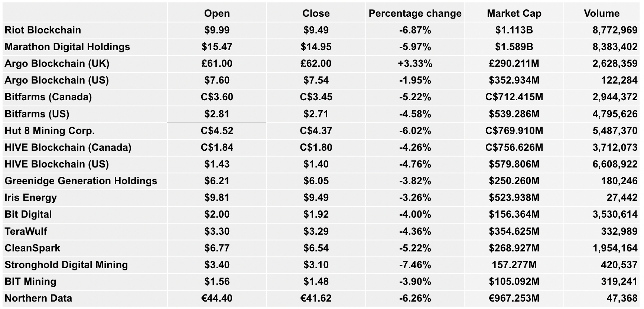Select the TeraWulf row label
Viewport: 644px width, 309px height.
[x=26, y=231]
